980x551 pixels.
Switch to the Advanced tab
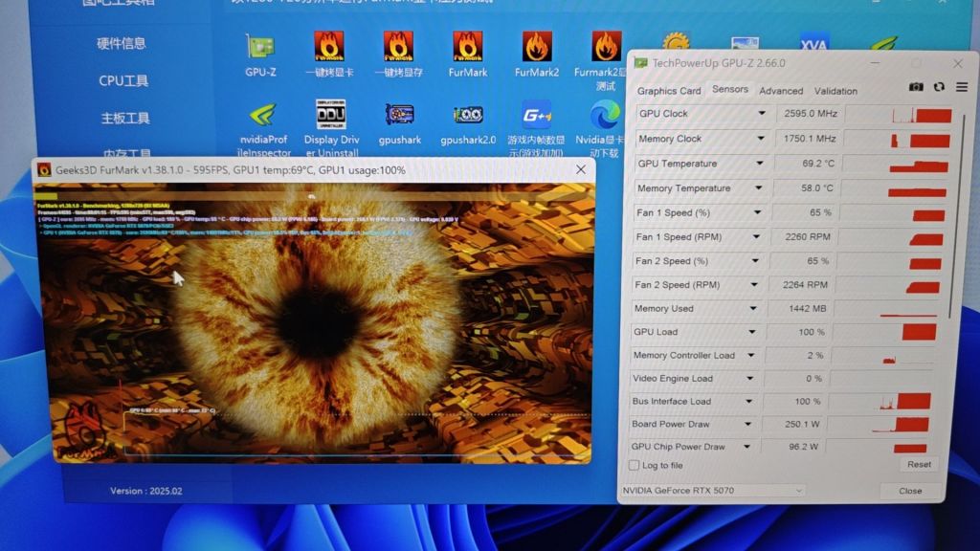(781, 91)
